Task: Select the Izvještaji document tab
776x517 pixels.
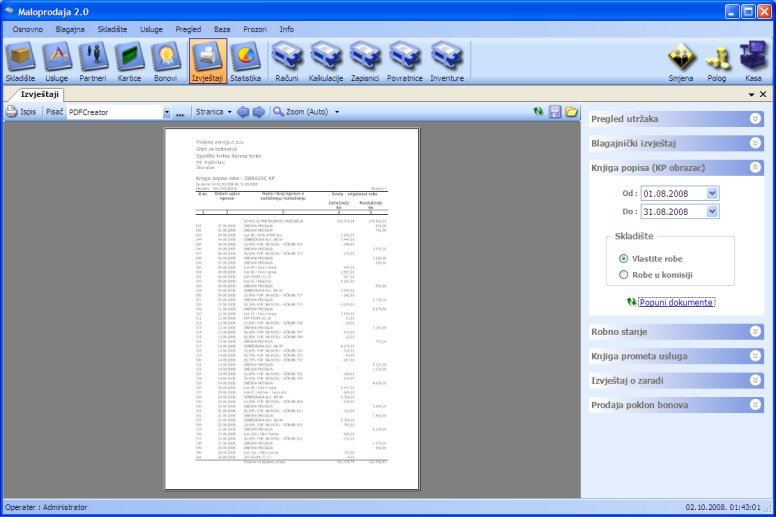Action: point(41,93)
